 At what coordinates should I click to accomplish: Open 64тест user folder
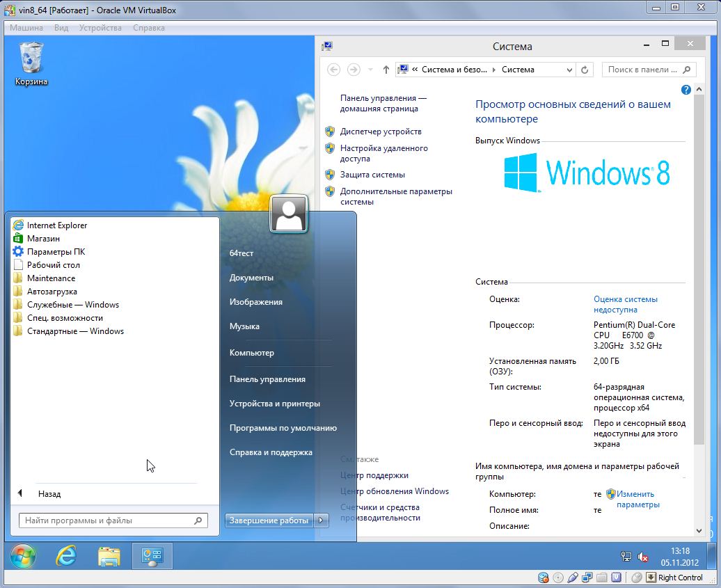[x=241, y=253]
